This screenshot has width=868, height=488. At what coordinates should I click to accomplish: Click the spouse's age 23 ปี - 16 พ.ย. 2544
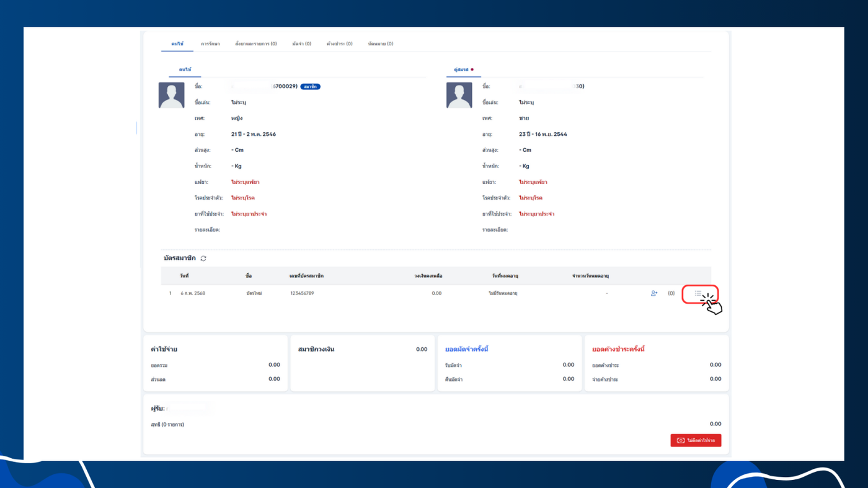543,135
